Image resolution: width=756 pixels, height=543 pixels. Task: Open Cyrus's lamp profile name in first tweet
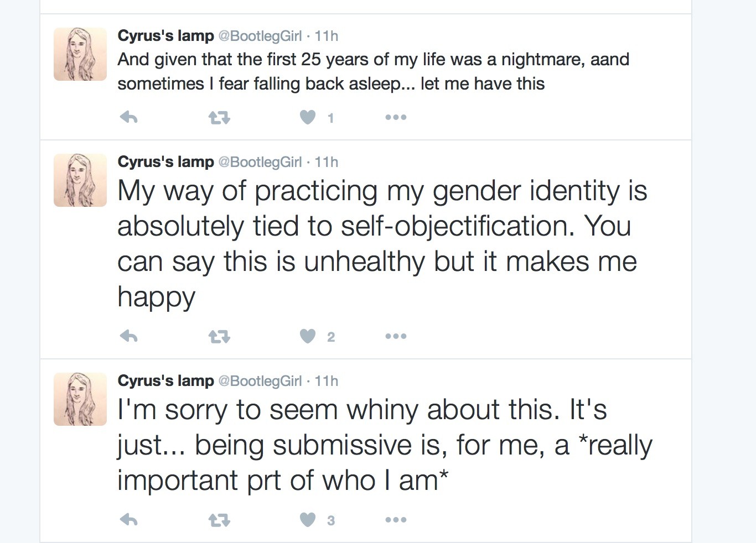point(165,36)
